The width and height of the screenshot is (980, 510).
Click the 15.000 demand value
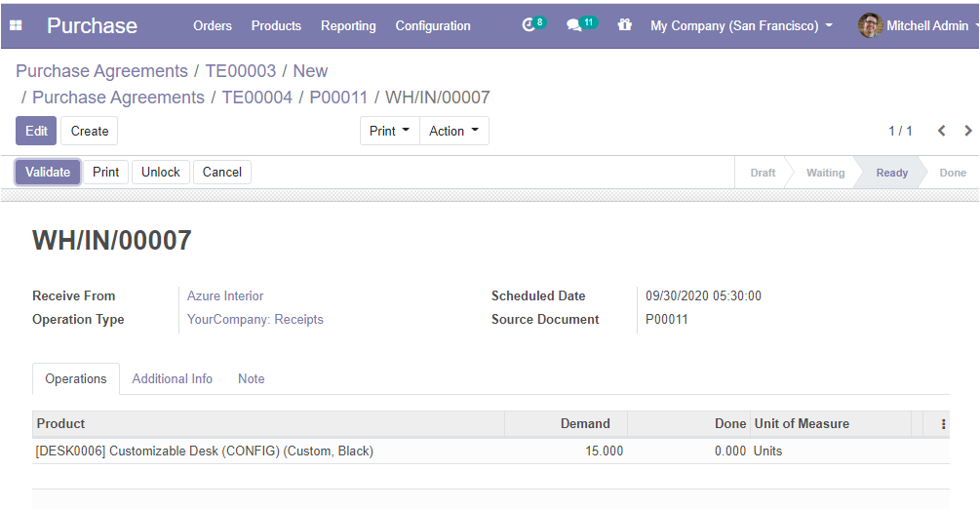pyautogui.click(x=604, y=451)
